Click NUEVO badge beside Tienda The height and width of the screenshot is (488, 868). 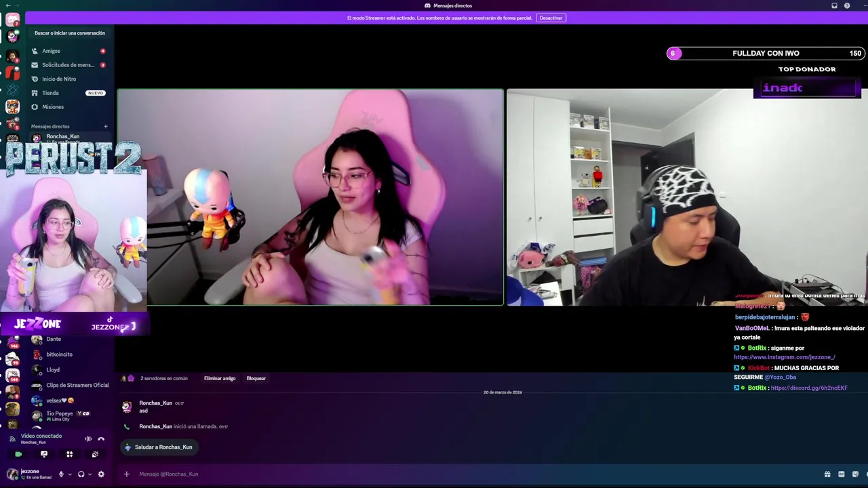96,93
